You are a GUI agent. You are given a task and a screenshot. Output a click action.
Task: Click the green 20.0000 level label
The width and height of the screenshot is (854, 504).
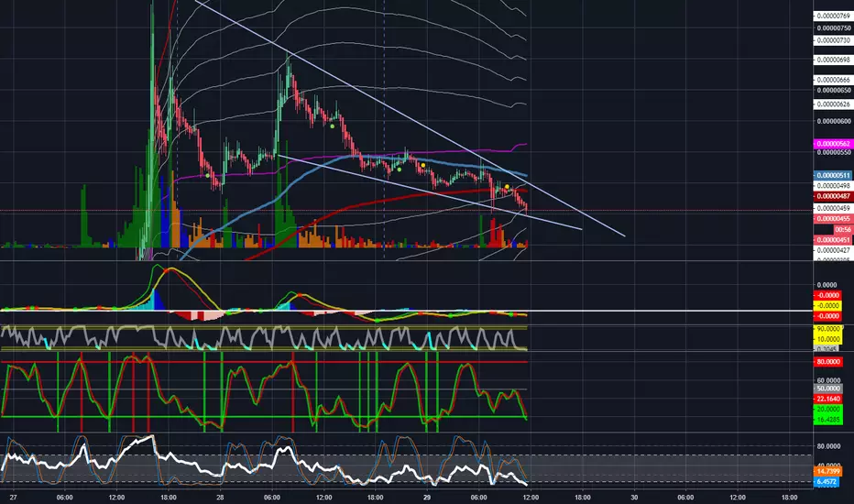click(827, 410)
